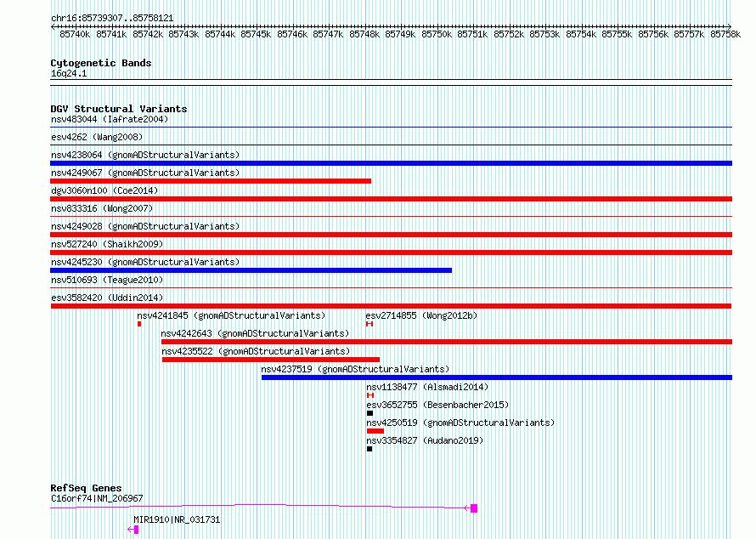Select the nsv4238064 blue variant bar
Viewport: 756px width, 539px height.
click(x=391, y=163)
